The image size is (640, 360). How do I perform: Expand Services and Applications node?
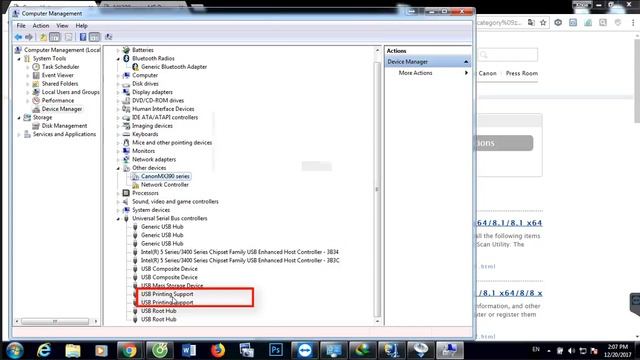tap(19, 134)
